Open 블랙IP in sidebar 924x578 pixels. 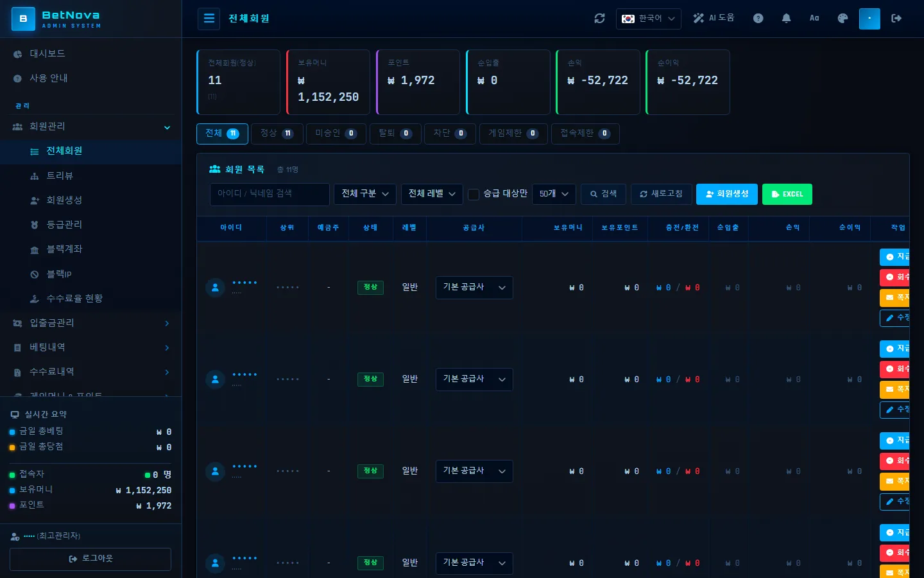(x=90, y=274)
